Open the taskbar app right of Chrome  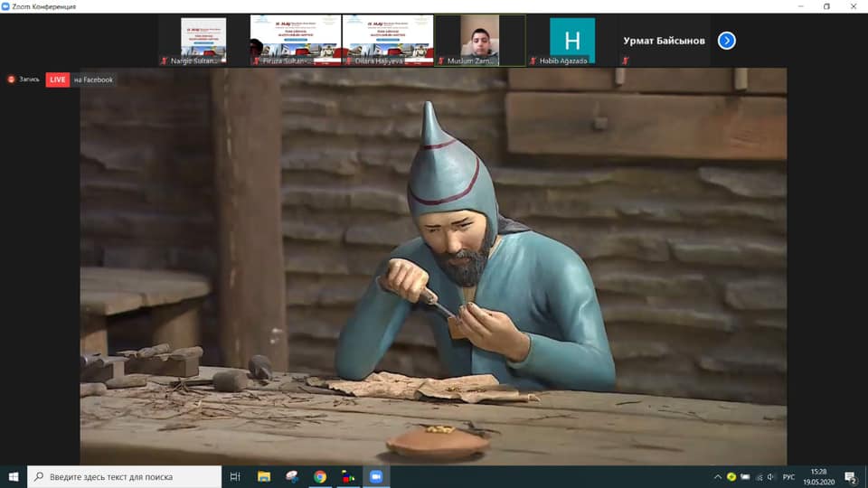347,477
